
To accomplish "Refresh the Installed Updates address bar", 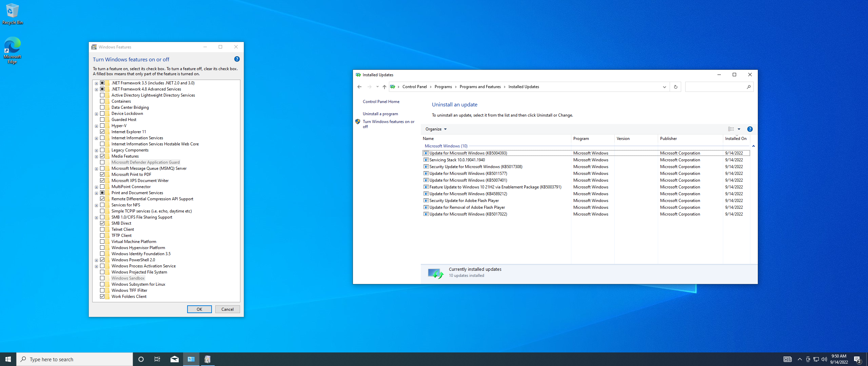I will pos(675,87).
